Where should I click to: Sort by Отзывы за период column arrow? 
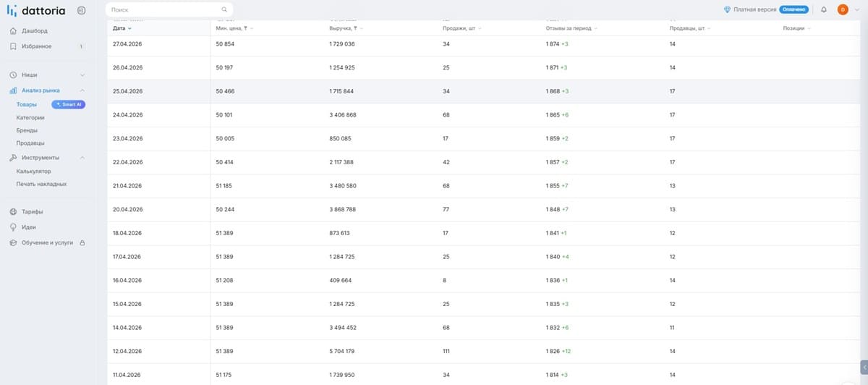[x=597, y=28]
